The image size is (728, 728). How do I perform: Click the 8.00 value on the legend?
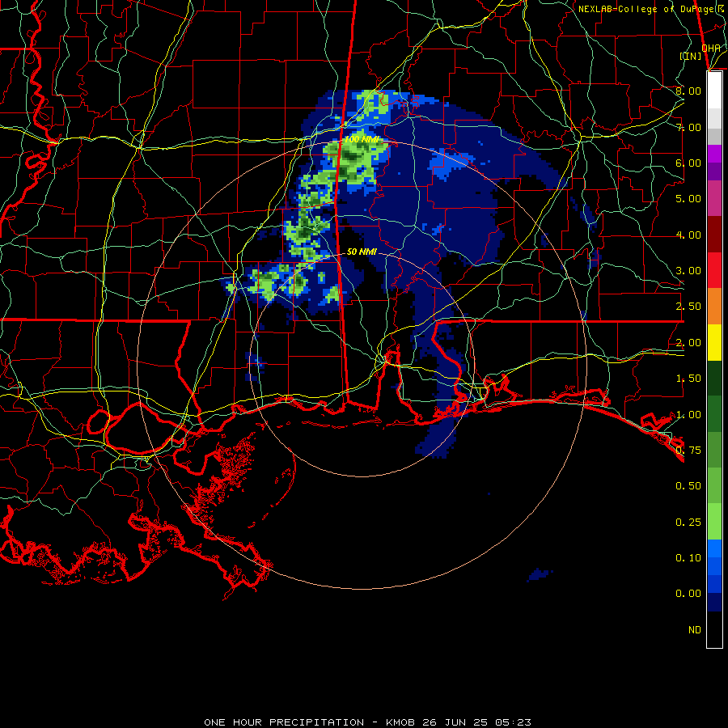688,91
